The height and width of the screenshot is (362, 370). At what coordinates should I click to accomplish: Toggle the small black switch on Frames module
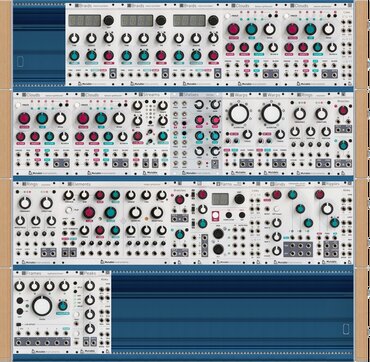coord(19,324)
